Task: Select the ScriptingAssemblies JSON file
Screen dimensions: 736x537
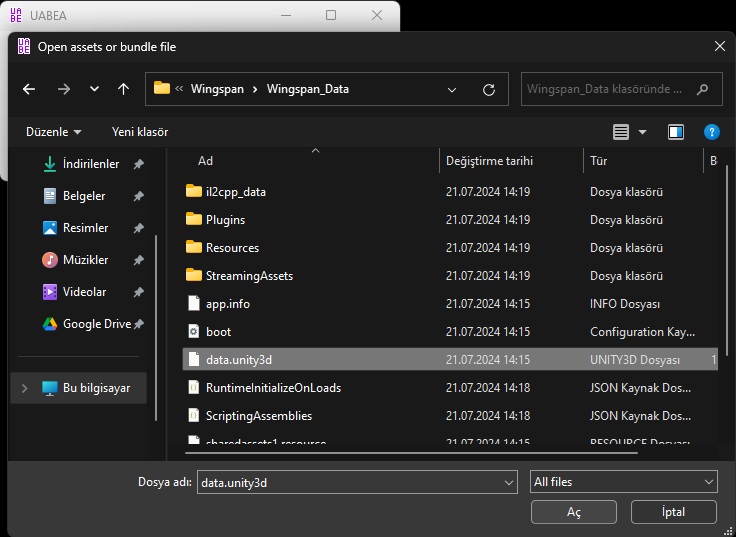Action: 450,415
